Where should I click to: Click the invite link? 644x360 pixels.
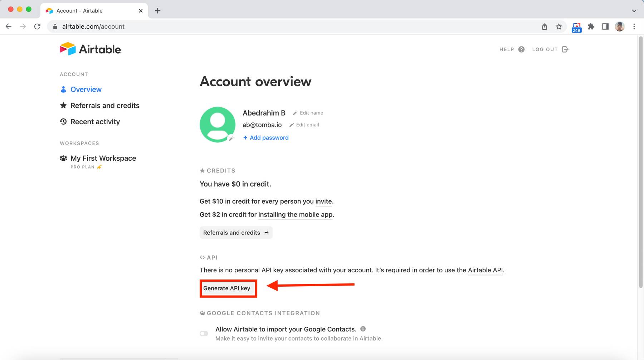[323, 201]
